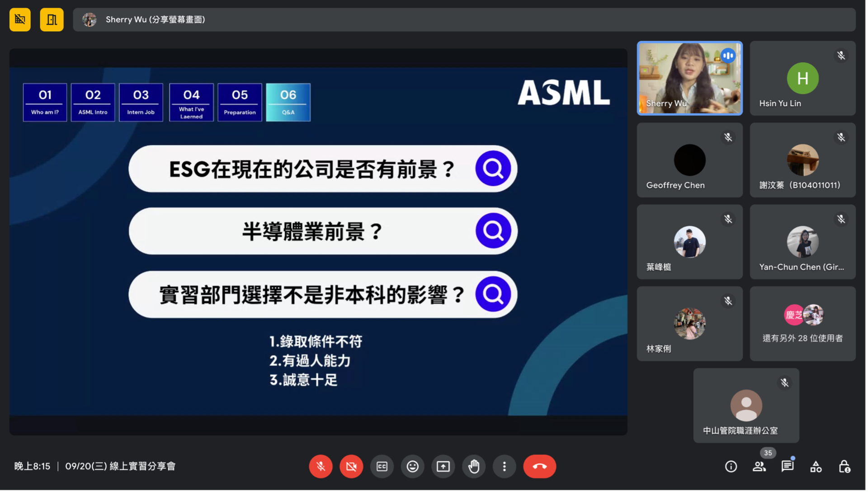Screen dimensions: 868x492
Task: Open the emoji reactions
Action: click(x=414, y=468)
